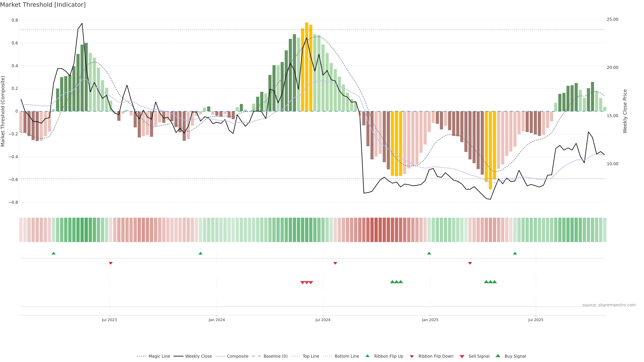
Task: Click the source: sharemaestro.com text
Action: pyautogui.click(x=609, y=305)
